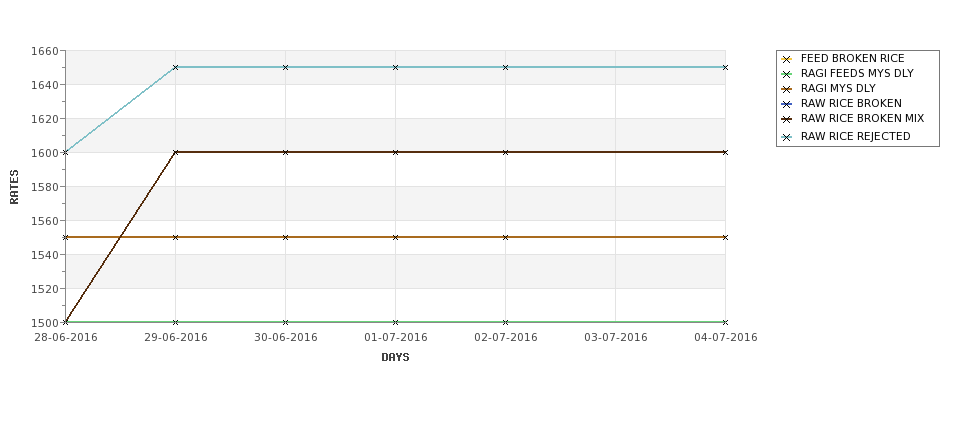Click the 1600 starting point on 28-06-2016
The width and height of the screenshot is (975, 429).
click(x=65, y=152)
